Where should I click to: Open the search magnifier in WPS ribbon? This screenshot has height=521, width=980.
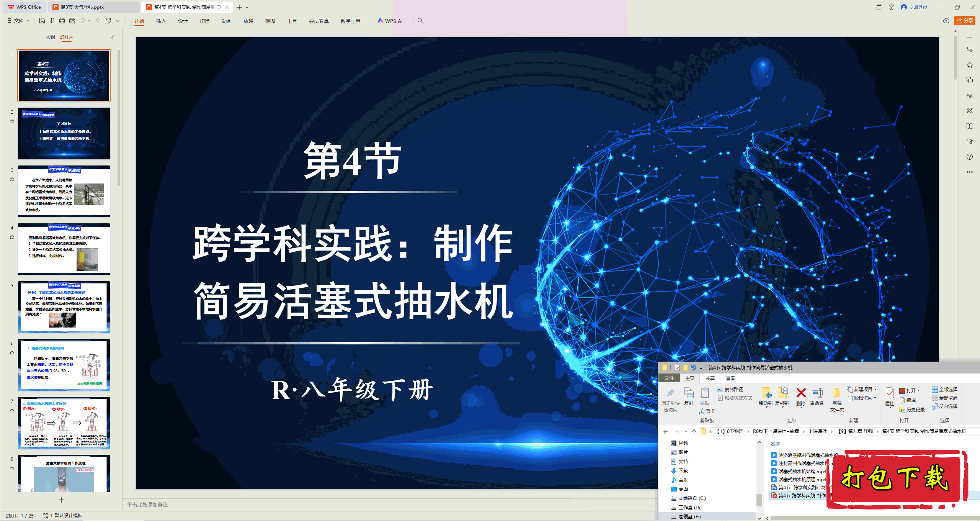[x=420, y=21]
